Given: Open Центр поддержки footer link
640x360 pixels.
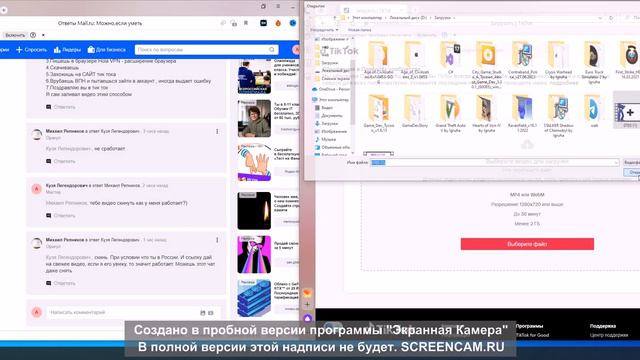Looking at the screenshot, I should (x=609, y=335).
